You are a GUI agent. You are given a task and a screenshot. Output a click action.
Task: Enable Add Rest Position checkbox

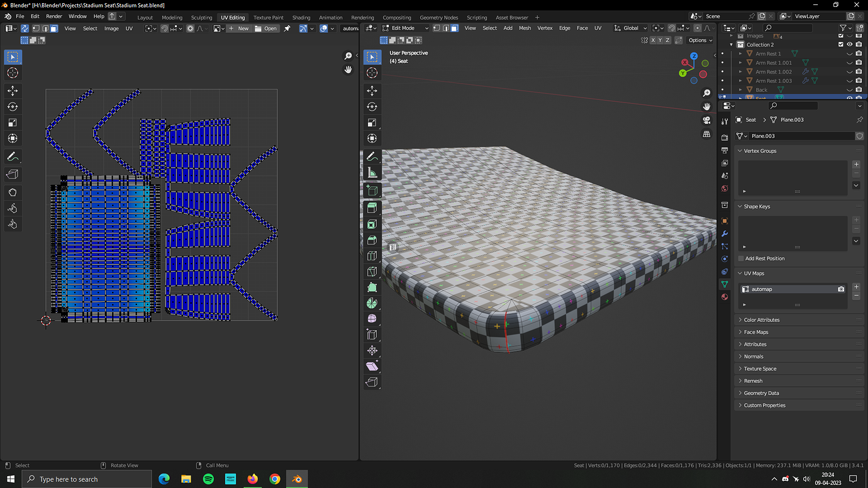click(741, 258)
